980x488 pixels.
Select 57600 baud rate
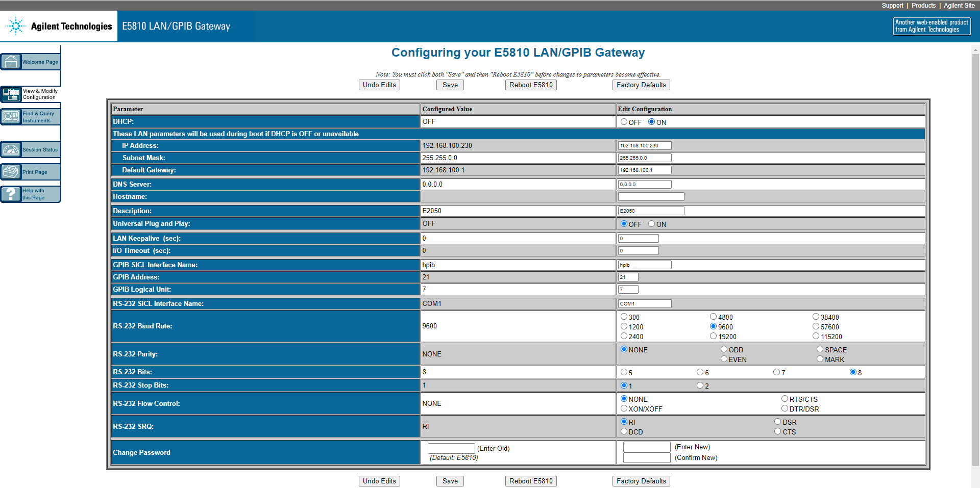pos(816,326)
